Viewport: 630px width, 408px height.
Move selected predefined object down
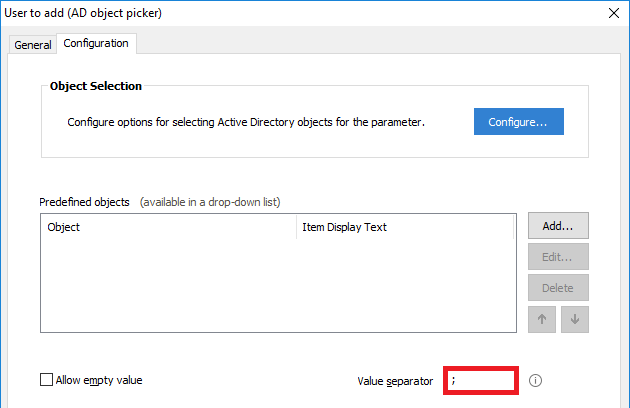[574, 320]
